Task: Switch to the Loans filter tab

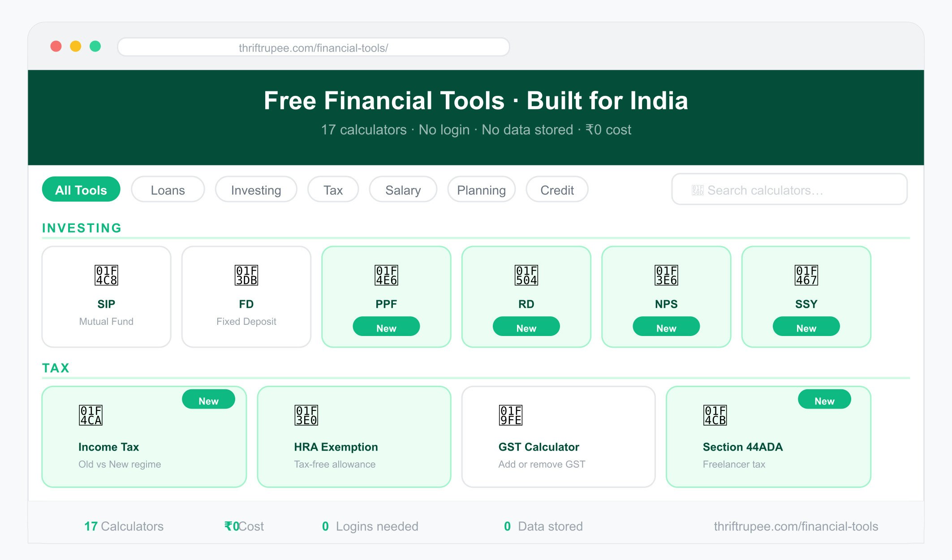Action: click(x=168, y=190)
